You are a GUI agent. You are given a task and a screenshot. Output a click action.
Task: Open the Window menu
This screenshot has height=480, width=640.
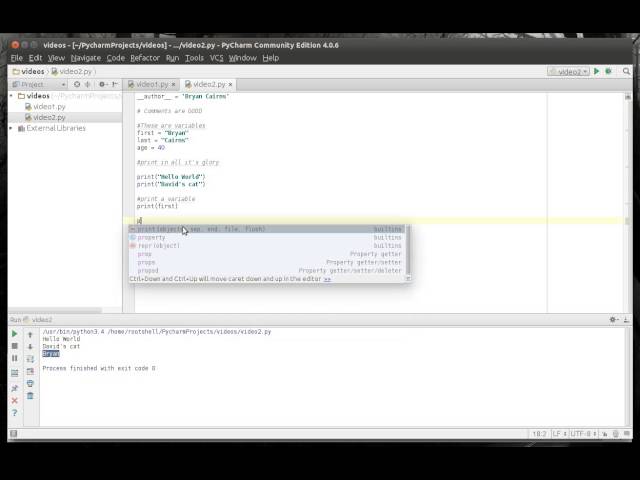tap(242, 58)
